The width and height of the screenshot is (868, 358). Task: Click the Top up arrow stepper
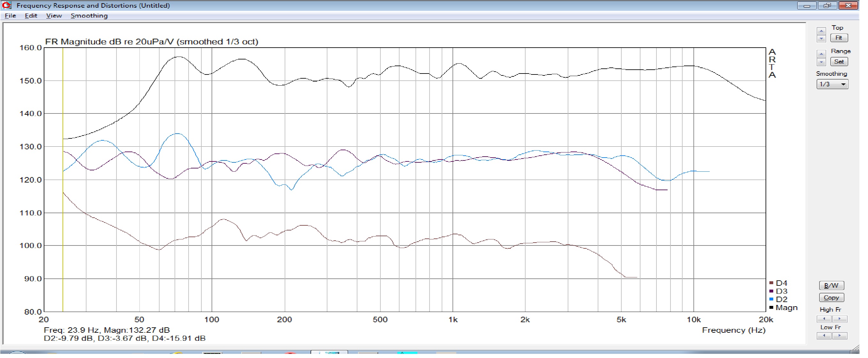point(821,31)
